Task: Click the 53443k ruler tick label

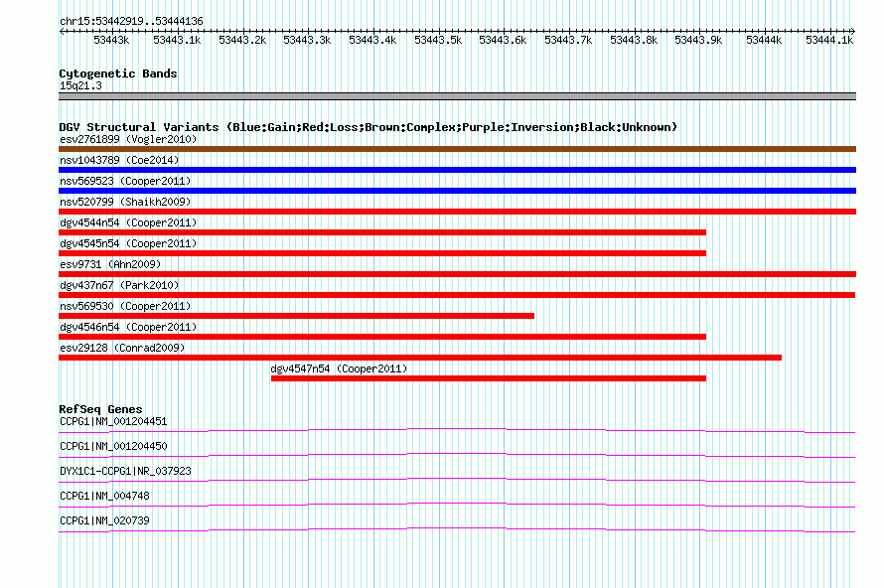Action: click(111, 41)
